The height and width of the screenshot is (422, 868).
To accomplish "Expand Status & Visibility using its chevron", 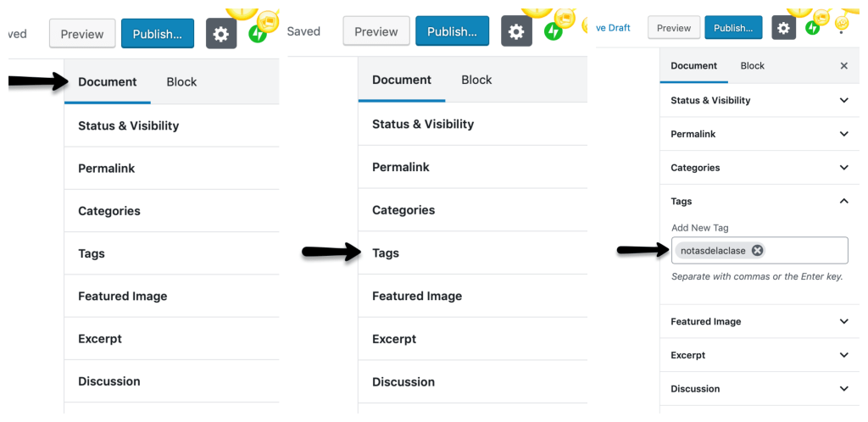I will click(843, 100).
